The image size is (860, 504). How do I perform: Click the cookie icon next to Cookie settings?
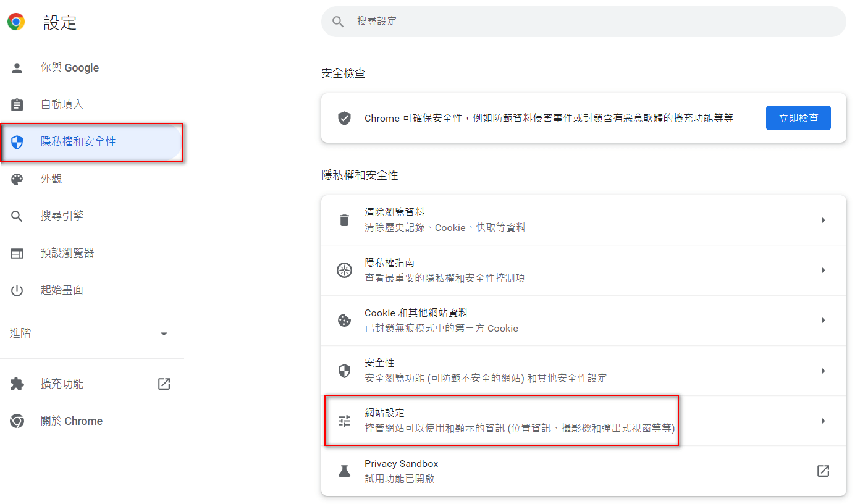click(x=344, y=320)
